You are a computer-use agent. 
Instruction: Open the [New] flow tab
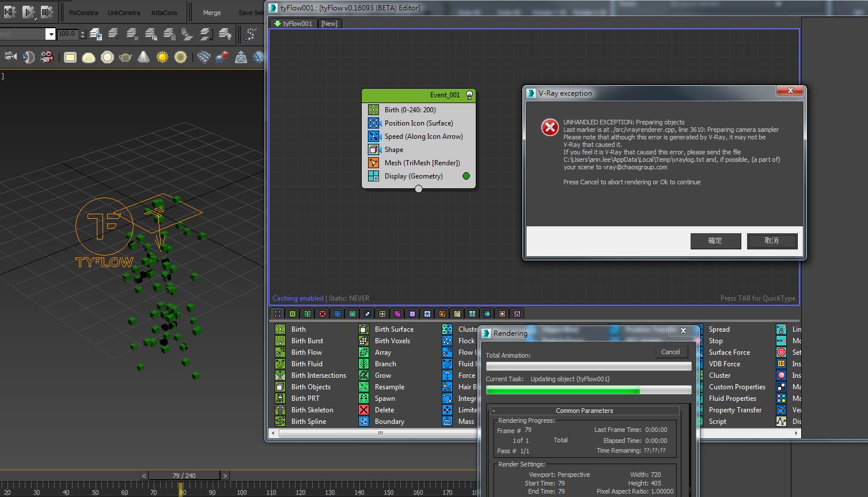point(329,24)
